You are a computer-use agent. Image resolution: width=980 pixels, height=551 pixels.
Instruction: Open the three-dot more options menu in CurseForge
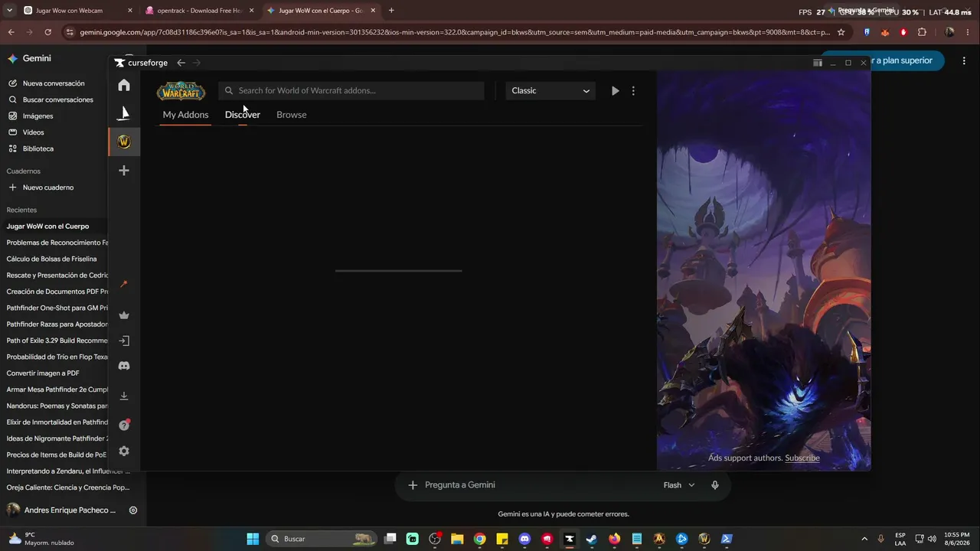[x=633, y=90]
